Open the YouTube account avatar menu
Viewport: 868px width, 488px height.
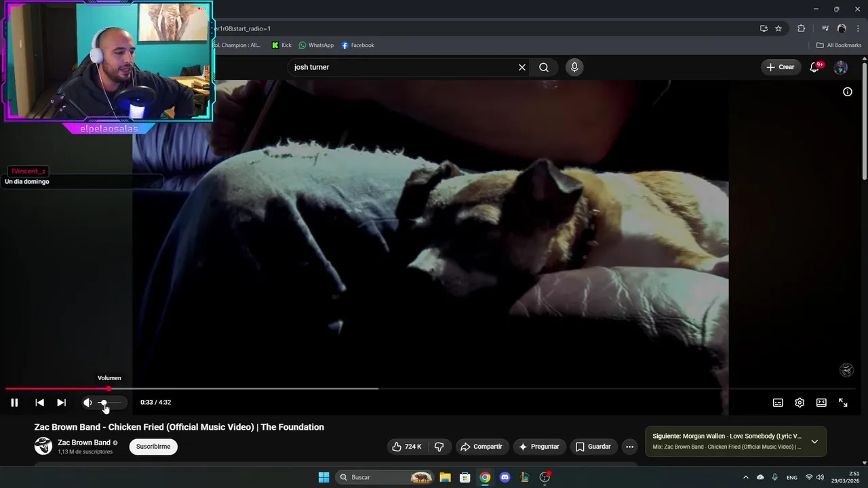(841, 67)
